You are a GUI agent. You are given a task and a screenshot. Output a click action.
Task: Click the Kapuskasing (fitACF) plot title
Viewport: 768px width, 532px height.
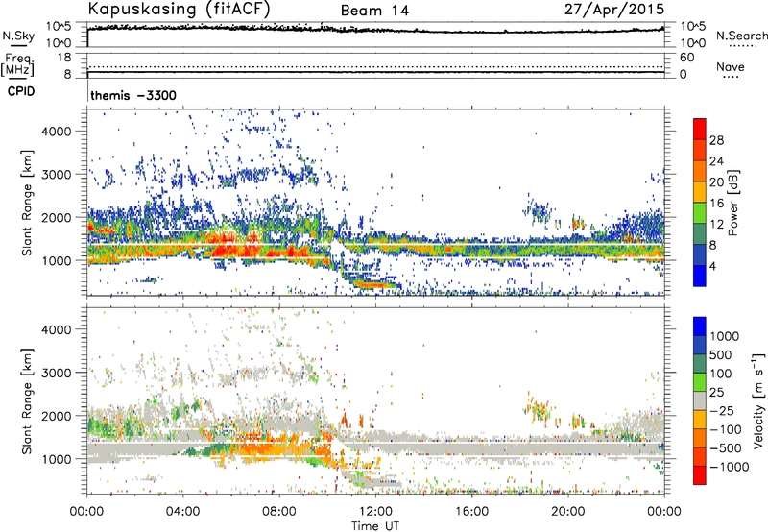tap(179, 10)
